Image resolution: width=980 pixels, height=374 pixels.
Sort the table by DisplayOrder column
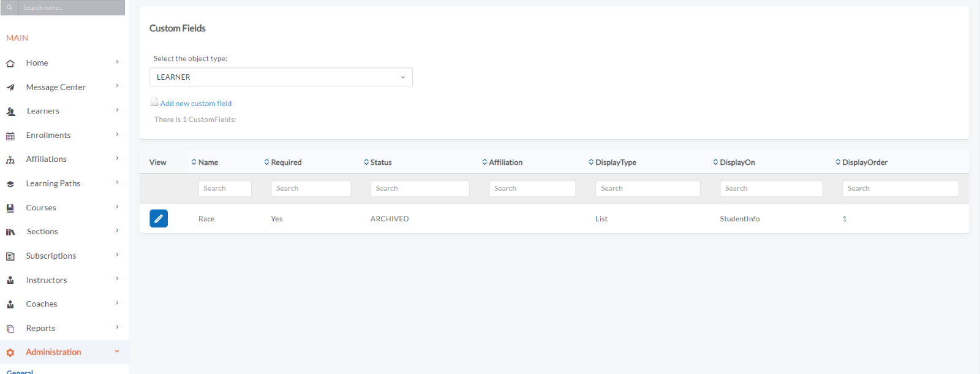[864, 162]
